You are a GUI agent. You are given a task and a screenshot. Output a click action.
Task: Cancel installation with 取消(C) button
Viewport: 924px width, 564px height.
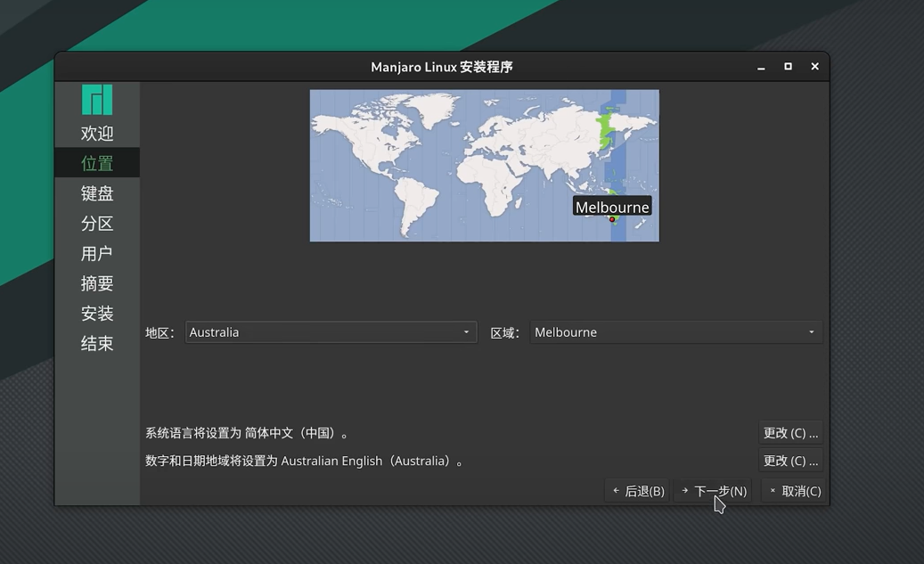[x=795, y=491]
